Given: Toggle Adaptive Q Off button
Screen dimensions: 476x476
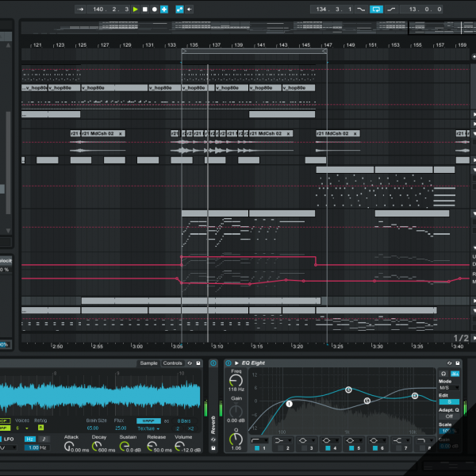Looking at the screenshot, I should pos(449,416).
